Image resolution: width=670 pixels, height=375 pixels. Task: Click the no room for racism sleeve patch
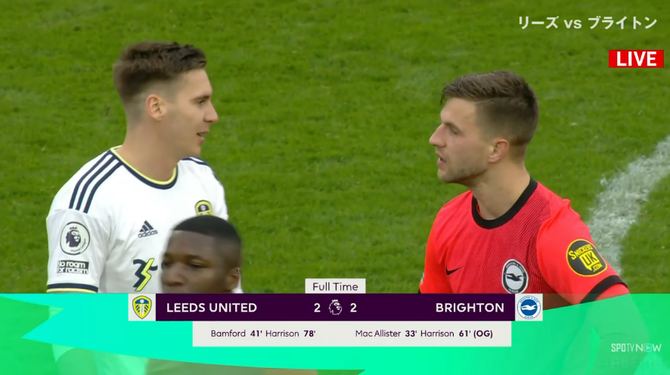coord(73,267)
